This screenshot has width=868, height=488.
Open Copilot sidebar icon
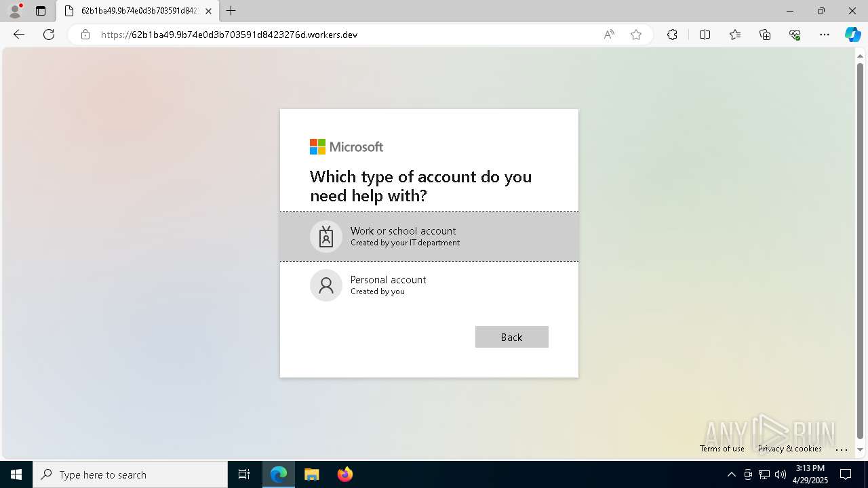point(852,35)
